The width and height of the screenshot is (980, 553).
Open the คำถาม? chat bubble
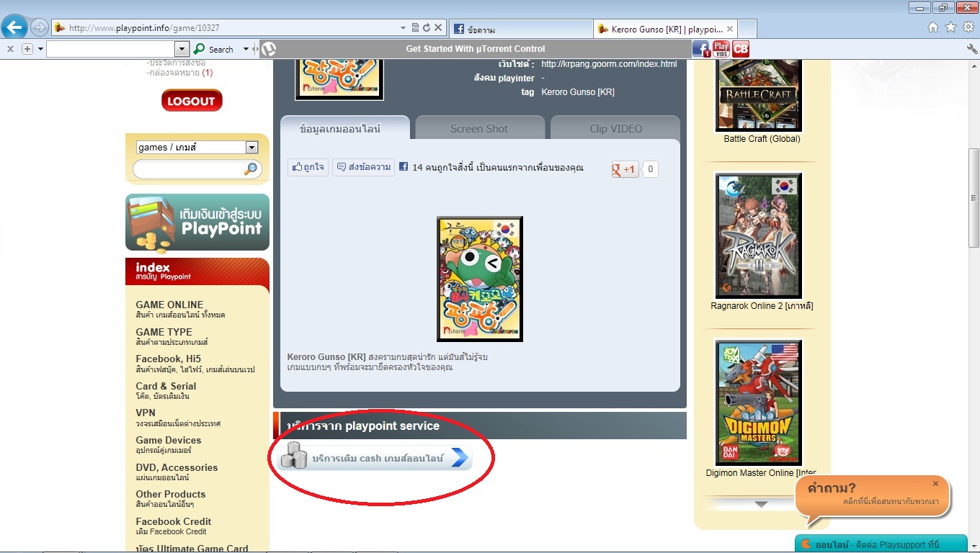(x=873, y=495)
